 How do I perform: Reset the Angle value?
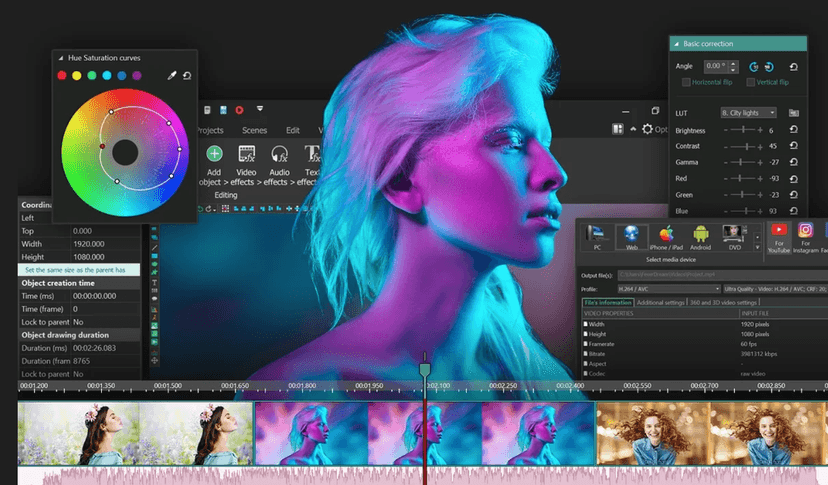pyautogui.click(x=793, y=67)
